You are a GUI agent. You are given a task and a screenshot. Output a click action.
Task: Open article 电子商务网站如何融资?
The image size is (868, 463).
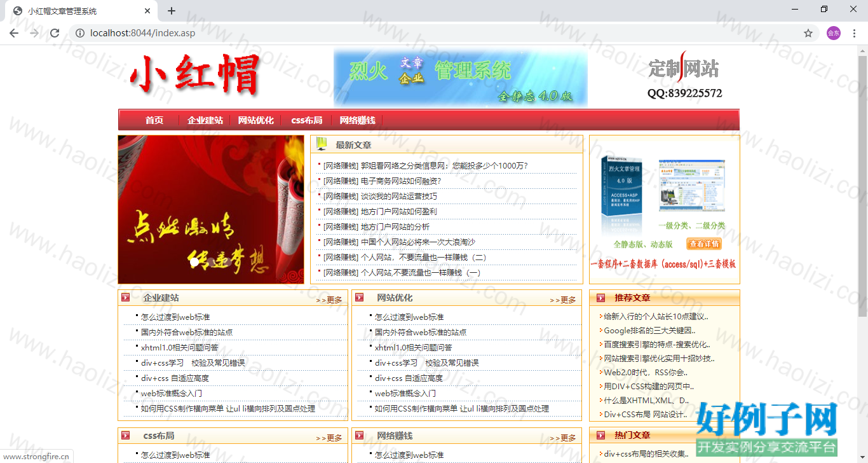tap(401, 181)
